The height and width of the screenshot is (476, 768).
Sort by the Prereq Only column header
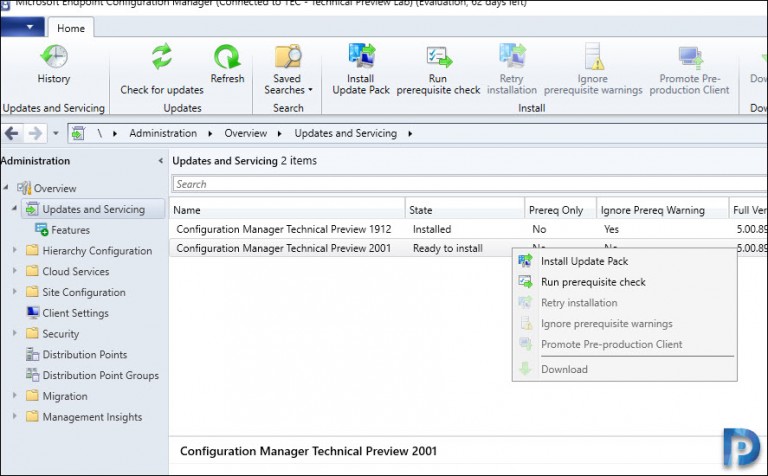tap(560, 210)
